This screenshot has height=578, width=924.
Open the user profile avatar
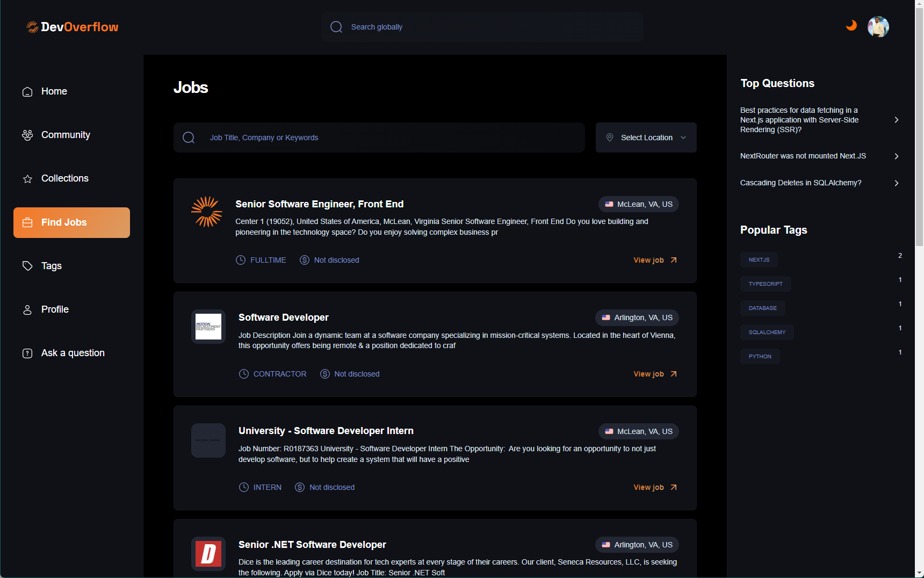(x=878, y=27)
